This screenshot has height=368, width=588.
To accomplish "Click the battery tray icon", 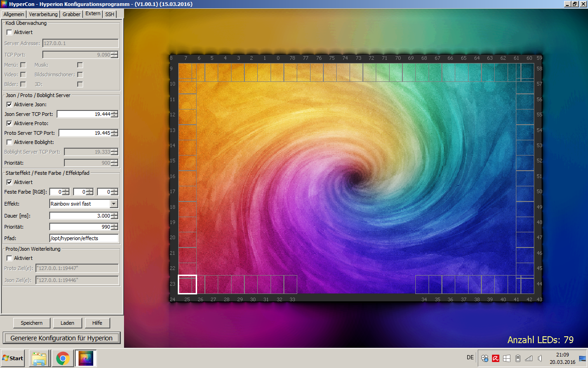I will (518, 358).
